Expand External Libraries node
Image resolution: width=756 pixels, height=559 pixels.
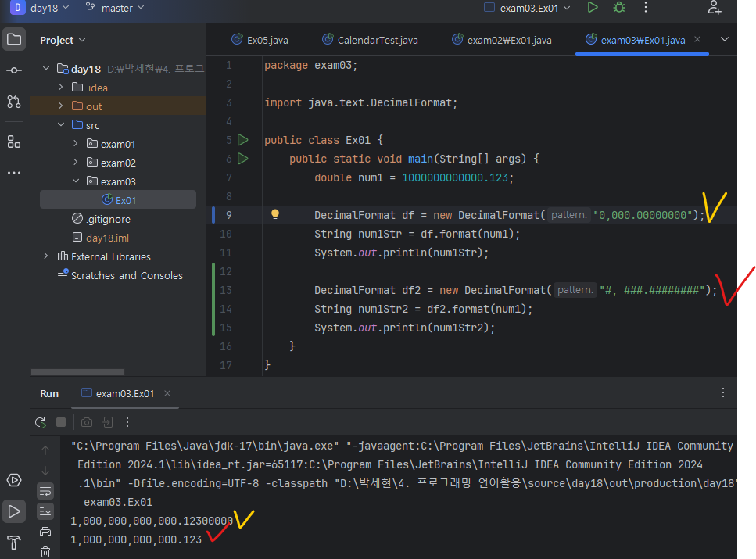pos(46,256)
